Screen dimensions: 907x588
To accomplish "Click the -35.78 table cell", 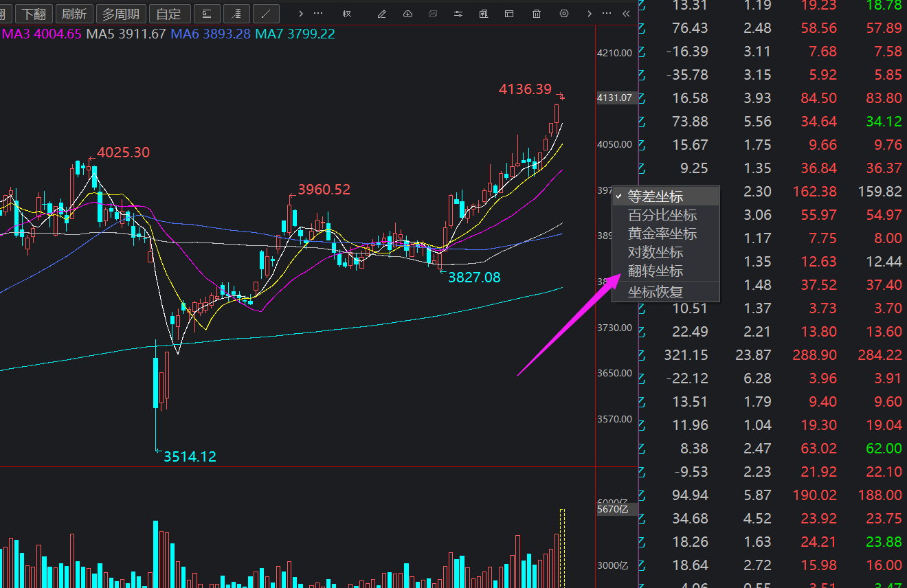I will 687,75.
